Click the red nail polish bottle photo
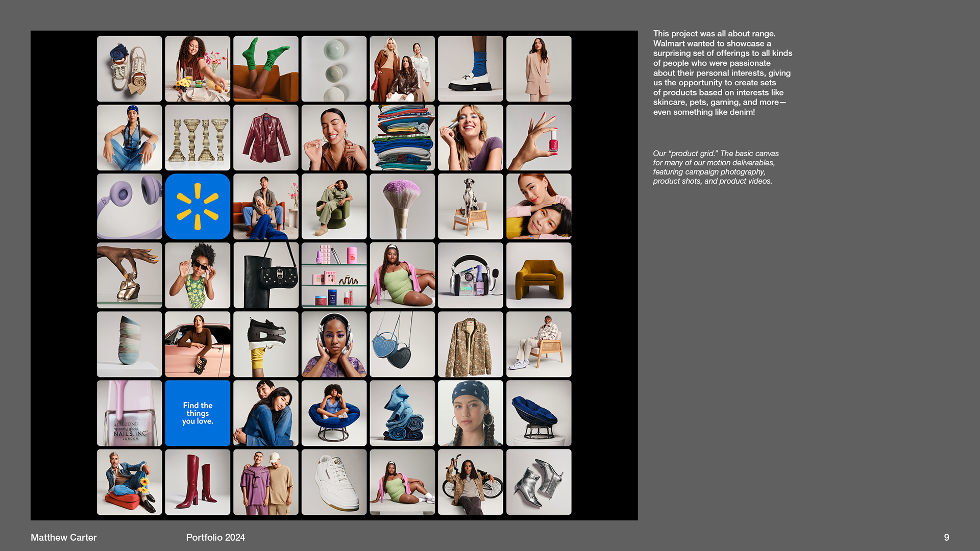 pos(538,137)
